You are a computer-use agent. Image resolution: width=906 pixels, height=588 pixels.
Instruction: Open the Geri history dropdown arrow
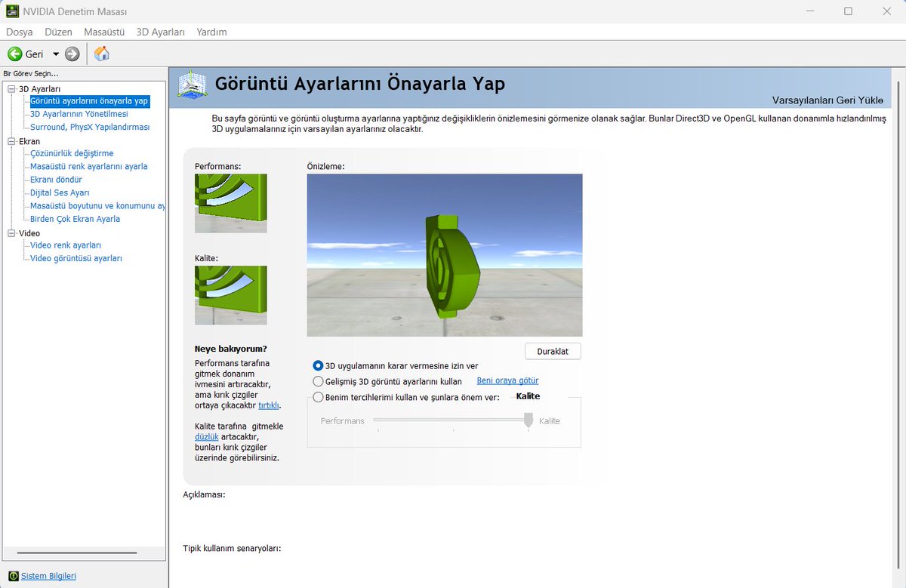(x=56, y=54)
